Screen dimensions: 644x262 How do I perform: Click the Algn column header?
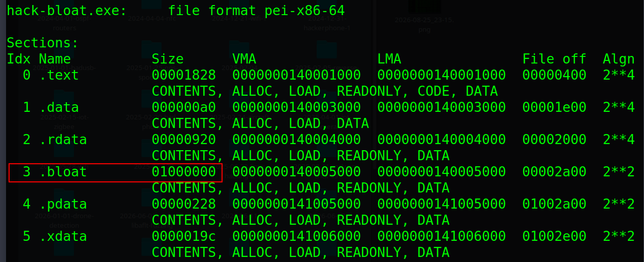pos(619,59)
